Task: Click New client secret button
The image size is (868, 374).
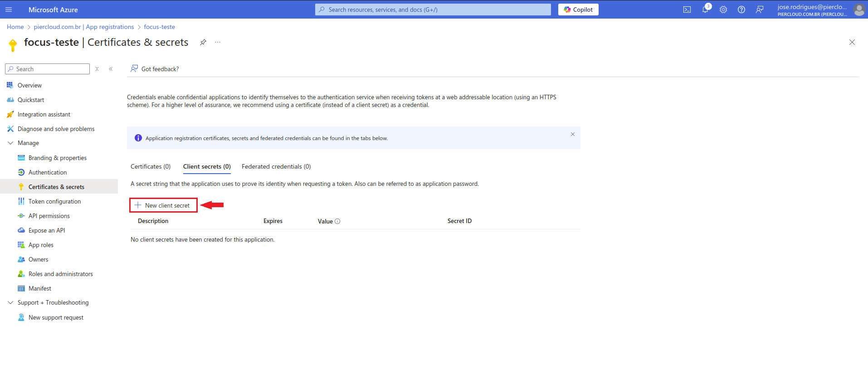Action: pos(163,205)
